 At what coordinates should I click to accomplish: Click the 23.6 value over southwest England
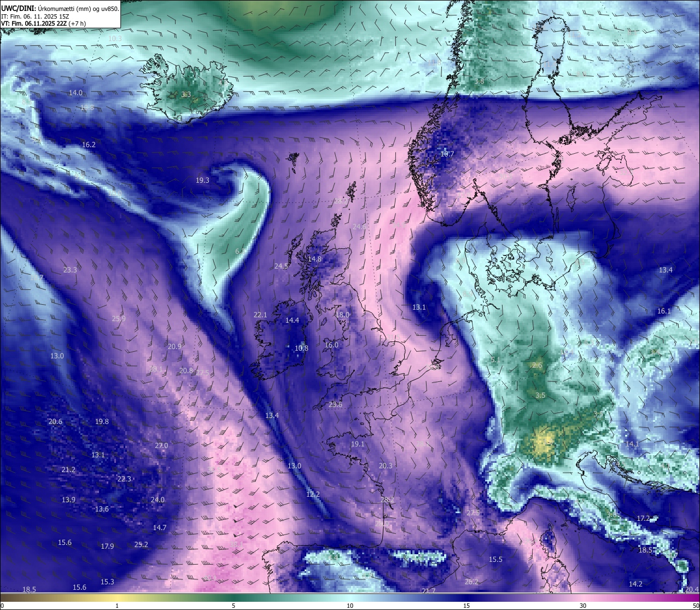tap(335, 404)
